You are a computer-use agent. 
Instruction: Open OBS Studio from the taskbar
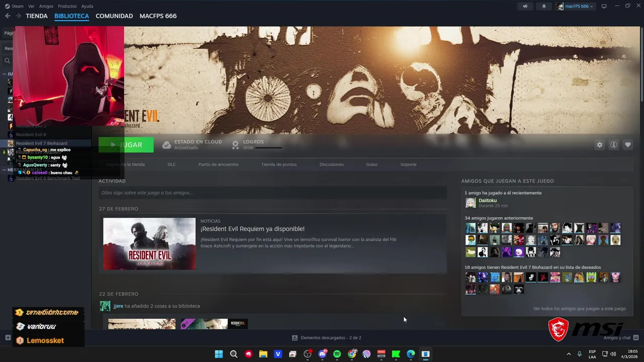click(x=307, y=354)
